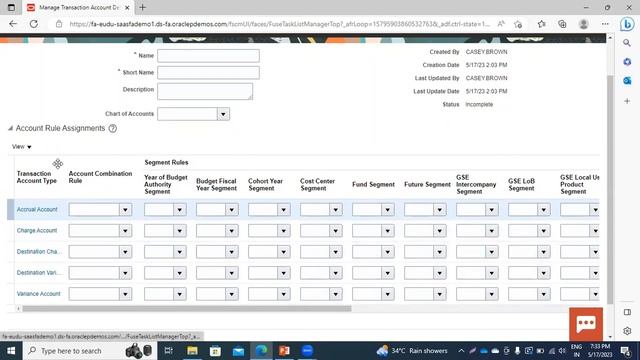The image size is (640, 360).
Task: Open the weather widget showing 34°C
Action: pos(412,351)
